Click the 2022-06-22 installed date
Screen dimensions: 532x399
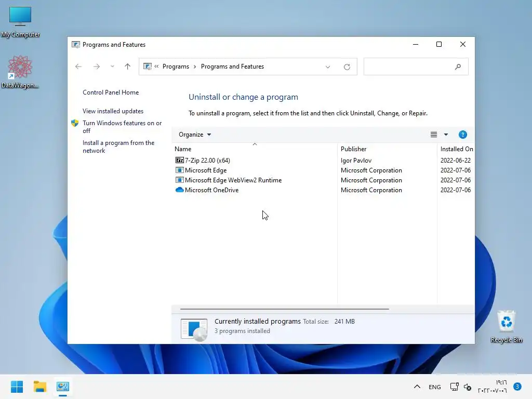click(x=455, y=161)
